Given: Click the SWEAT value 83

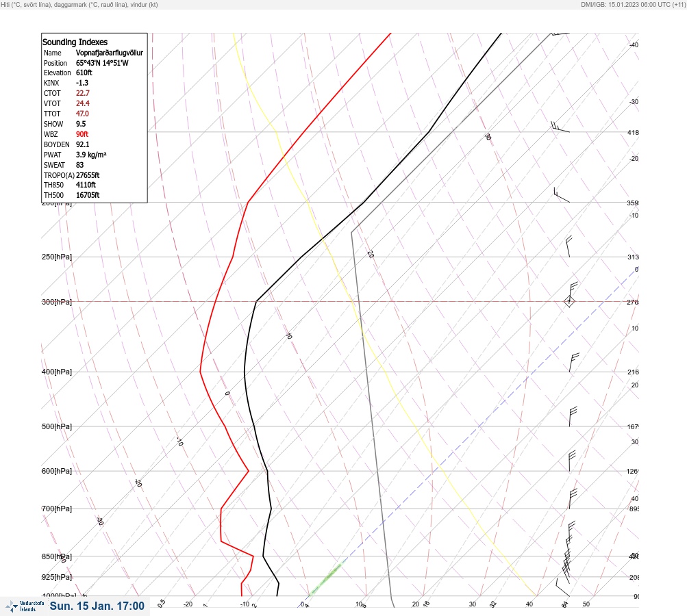Looking at the screenshot, I should (79, 165).
